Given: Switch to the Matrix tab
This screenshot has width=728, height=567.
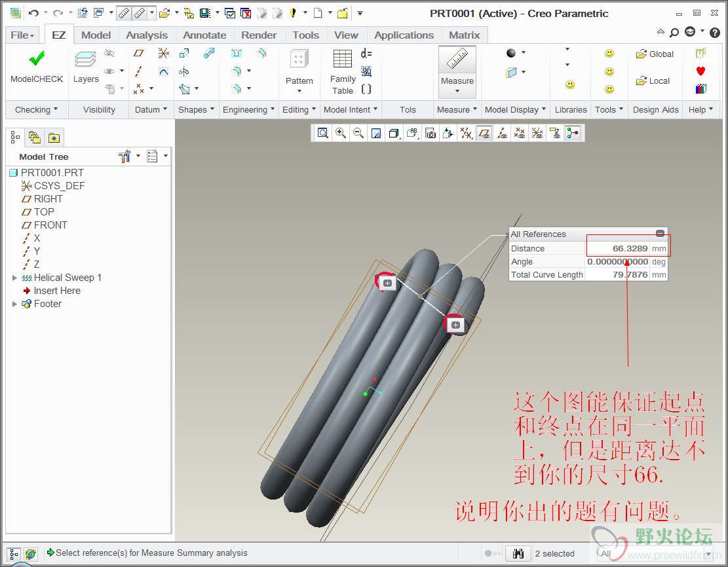Looking at the screenshot, I should 465,35.
